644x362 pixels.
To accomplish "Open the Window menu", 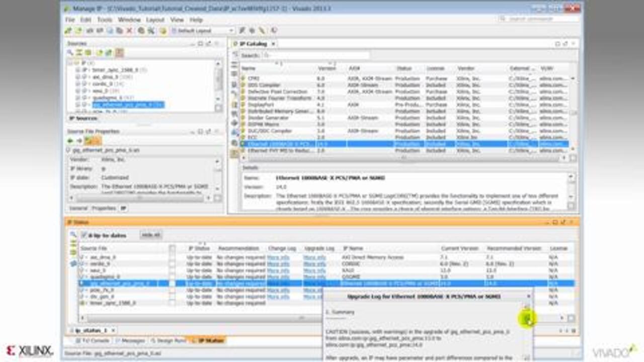I will coord(129,20).
